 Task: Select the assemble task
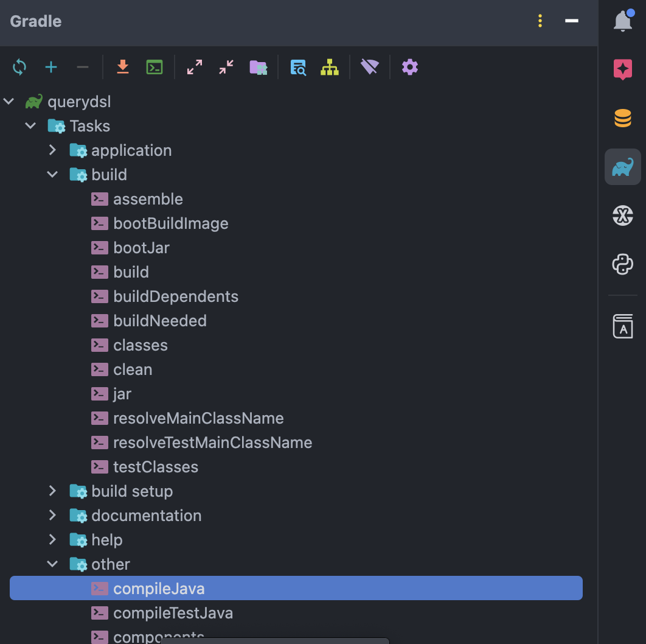click(148, 199)
